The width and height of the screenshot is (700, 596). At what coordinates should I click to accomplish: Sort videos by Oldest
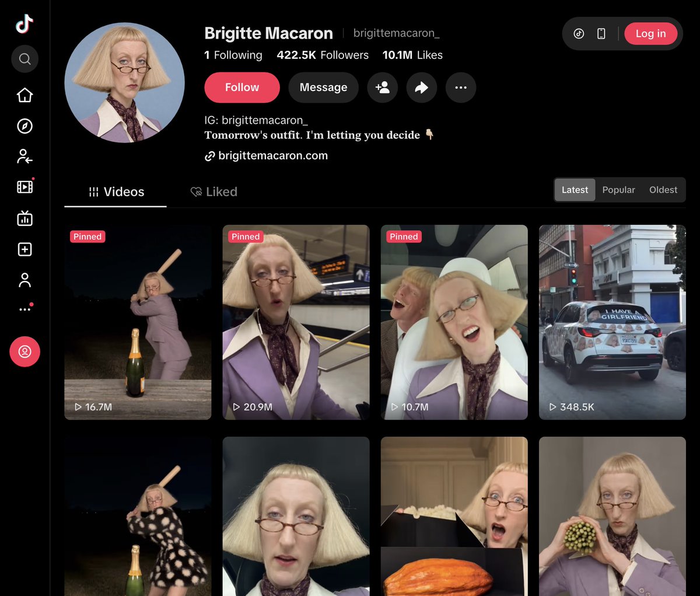[x=663, y=190]
